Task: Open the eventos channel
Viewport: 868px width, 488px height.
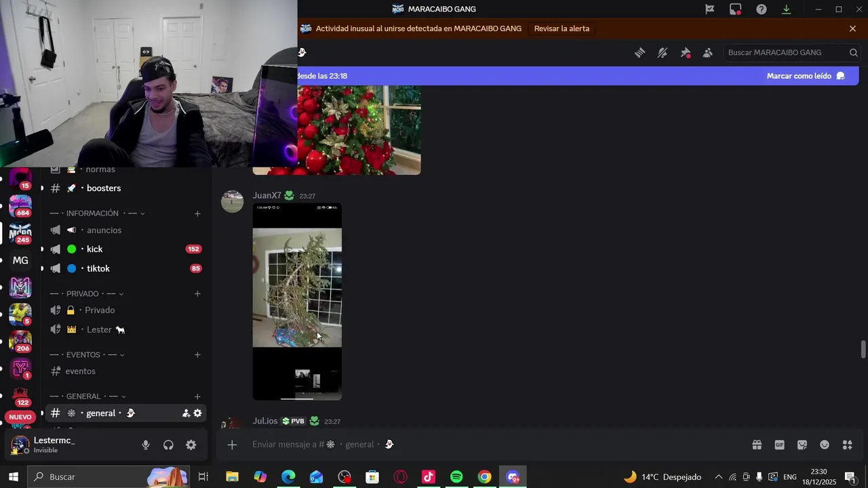Action: coord(125,371)
